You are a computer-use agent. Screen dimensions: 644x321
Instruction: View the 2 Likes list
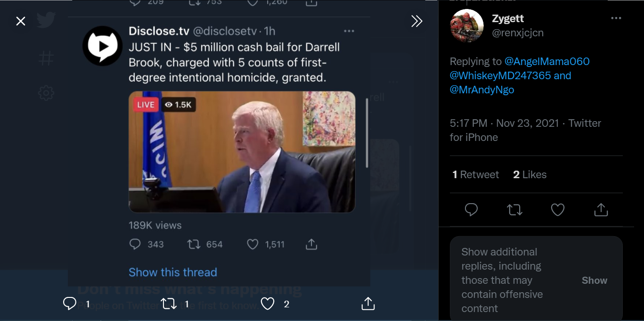point(530,175)
